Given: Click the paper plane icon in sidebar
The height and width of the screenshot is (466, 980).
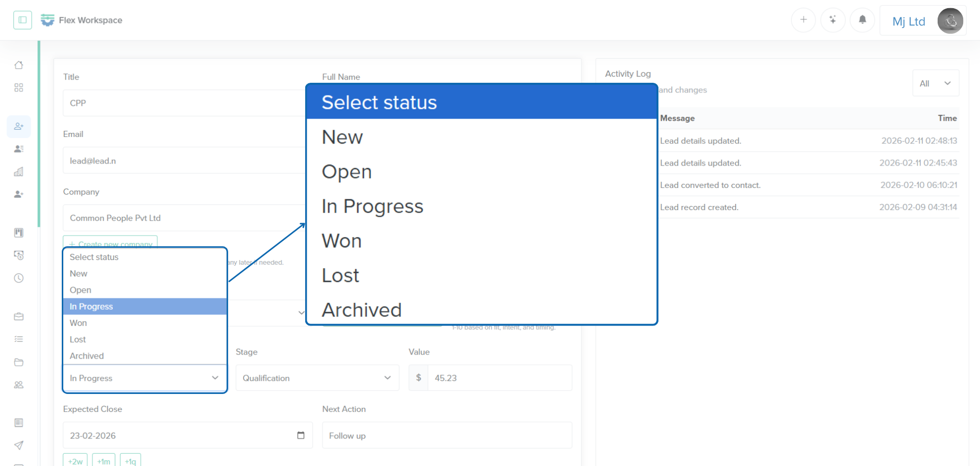Looking at the screenshot, I should (x=19, y=445).
